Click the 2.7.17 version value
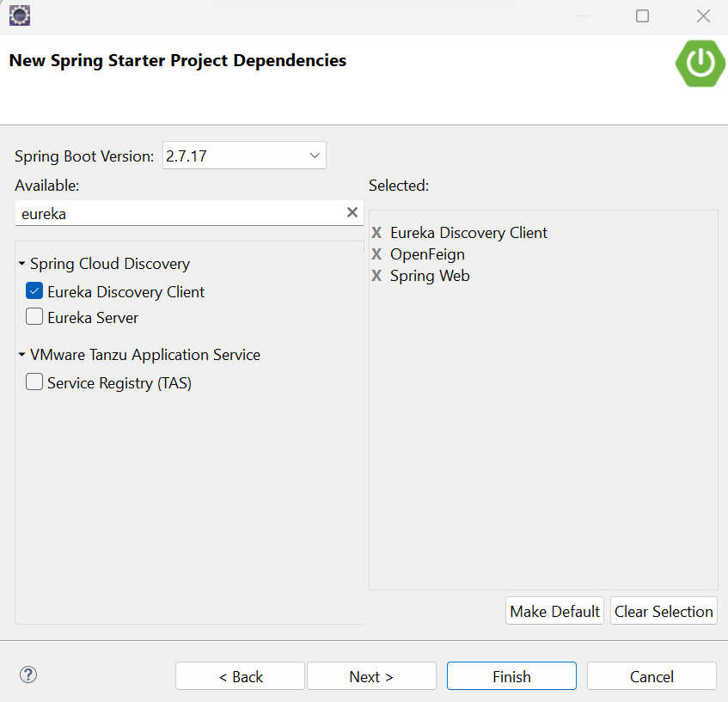The width and height of the screenshot is (728, 702). [x=187, y=156]
